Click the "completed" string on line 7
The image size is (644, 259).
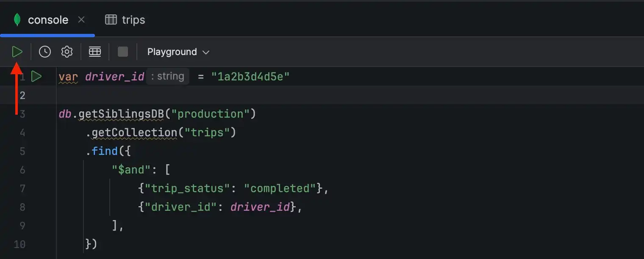pyautogui.click(x=280, y=188)
